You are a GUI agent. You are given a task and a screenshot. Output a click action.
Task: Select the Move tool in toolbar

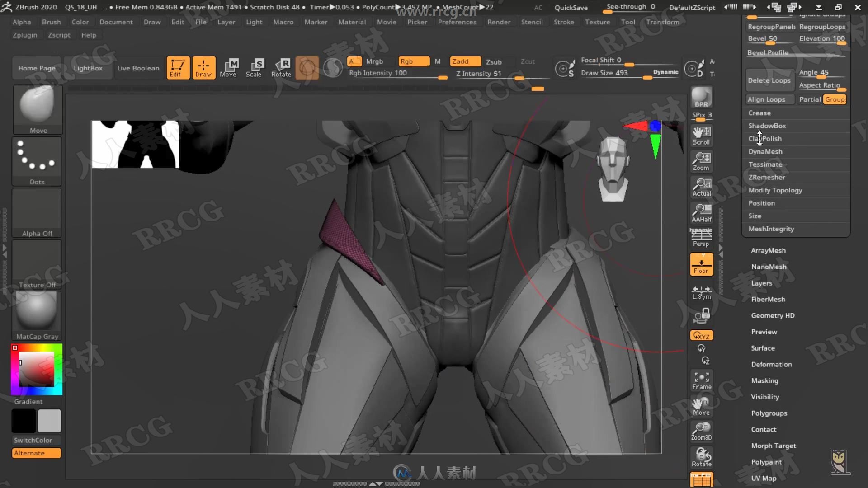[x=228, y=67]
